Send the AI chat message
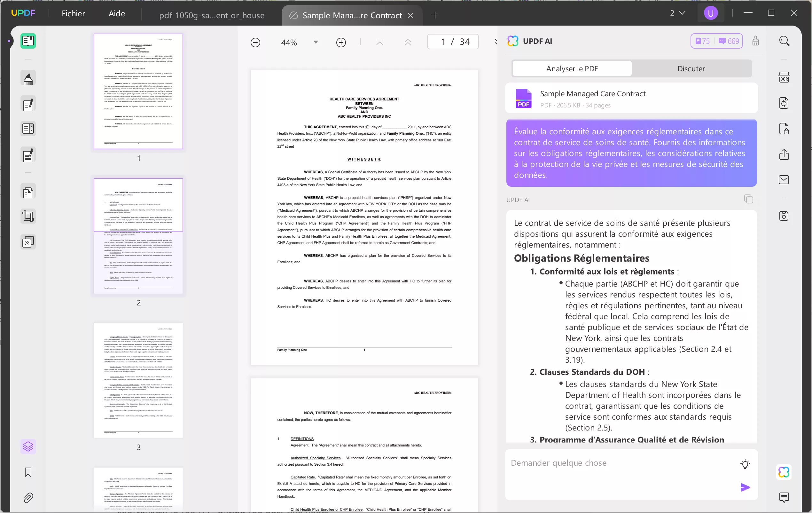This screenshot has height=513, width=812. point(745,487)
